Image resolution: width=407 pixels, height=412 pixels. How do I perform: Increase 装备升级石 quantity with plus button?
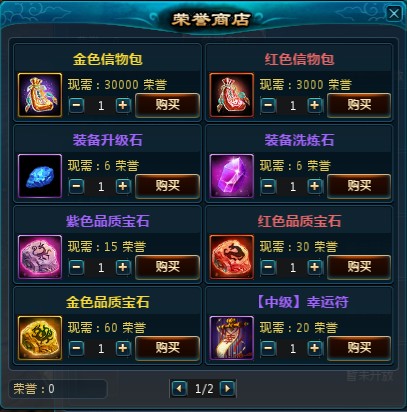pos(123,186)
